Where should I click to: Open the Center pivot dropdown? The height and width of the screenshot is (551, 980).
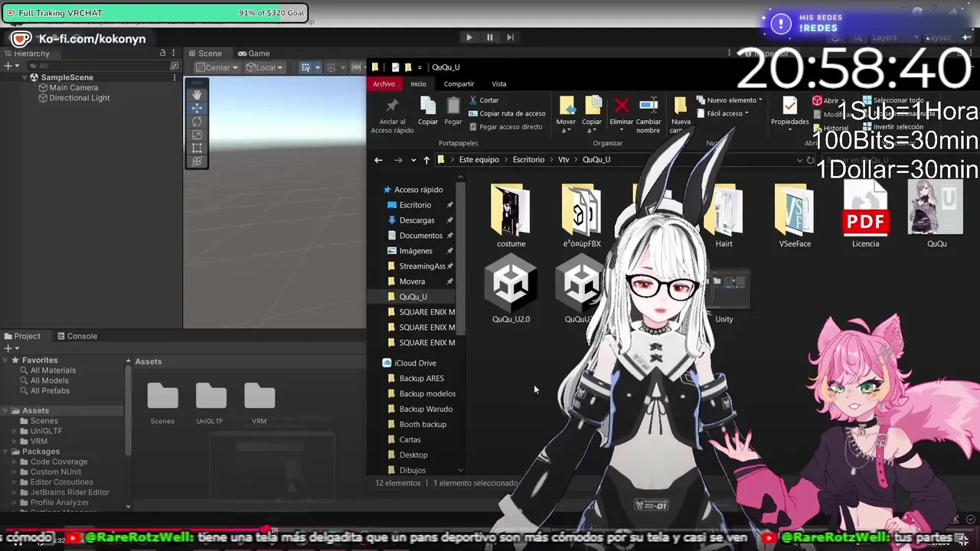click(217, 67)
